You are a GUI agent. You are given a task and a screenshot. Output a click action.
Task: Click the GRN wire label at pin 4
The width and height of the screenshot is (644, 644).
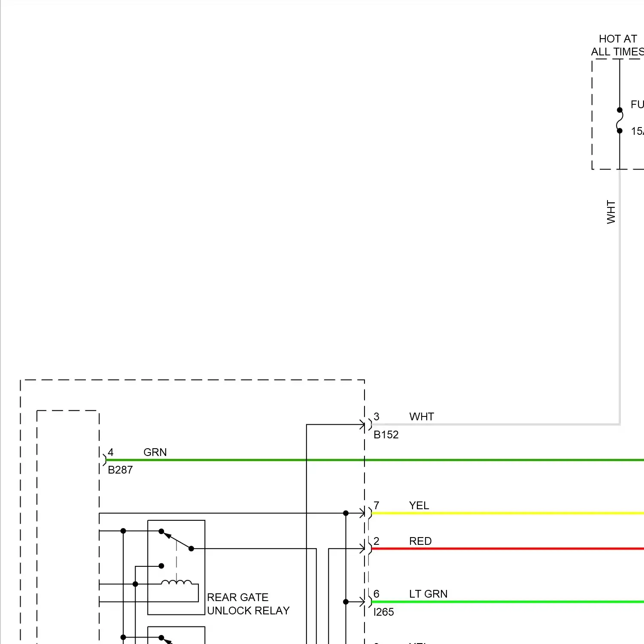155,452
